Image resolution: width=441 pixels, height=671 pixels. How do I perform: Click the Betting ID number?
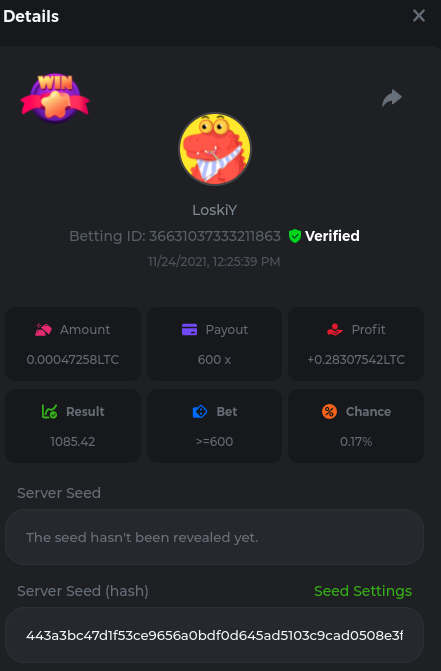215,236
